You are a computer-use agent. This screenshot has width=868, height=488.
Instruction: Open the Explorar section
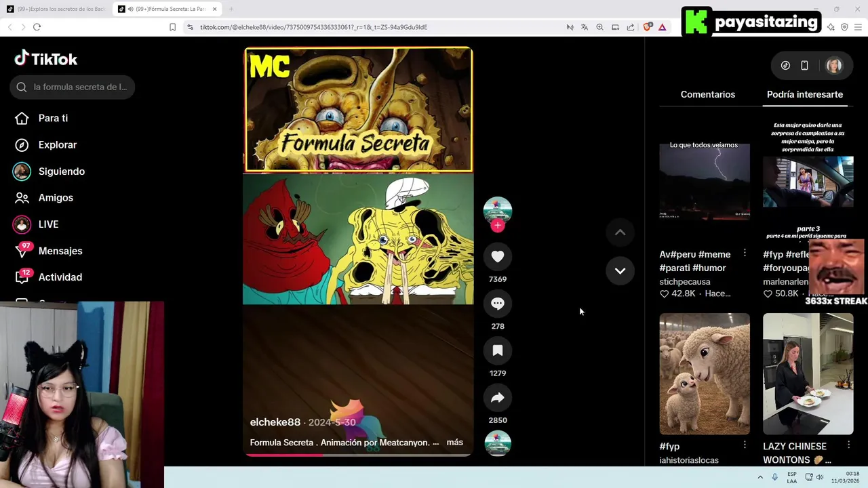click(45, 144)
